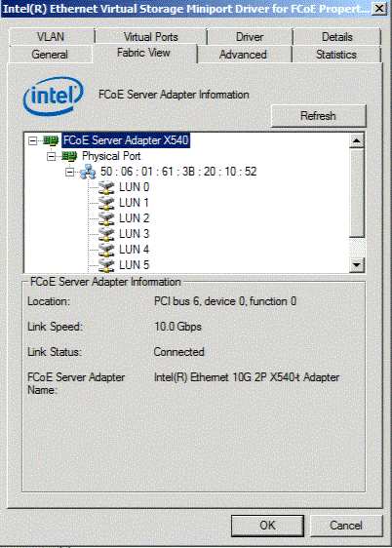Select the Physical Port tree label
The height and width of the screenshot is (548, 392).
tap(111, 156)
